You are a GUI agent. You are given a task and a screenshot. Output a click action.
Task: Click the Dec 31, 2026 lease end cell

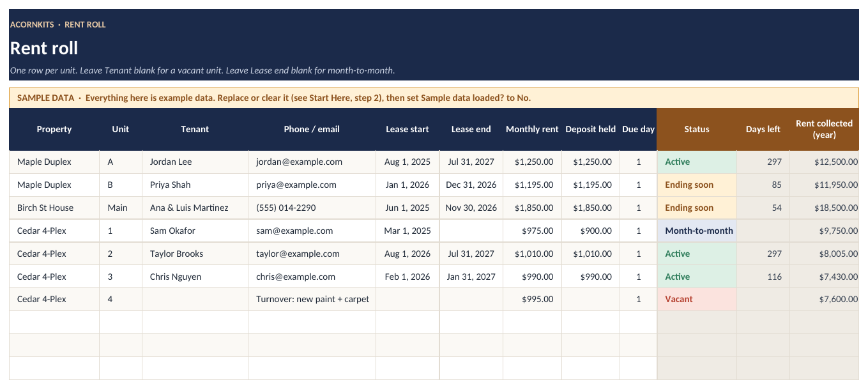471,185
